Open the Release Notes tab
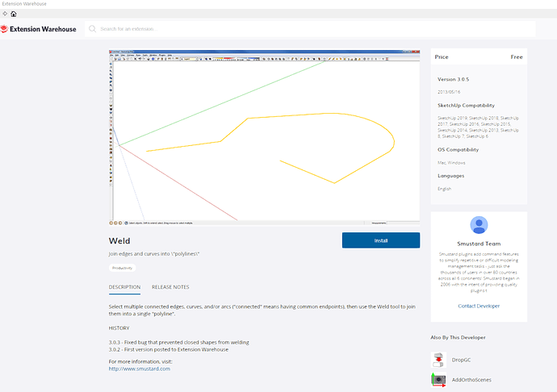The height and width of the screenshot is (392, 557). [170, 287]
